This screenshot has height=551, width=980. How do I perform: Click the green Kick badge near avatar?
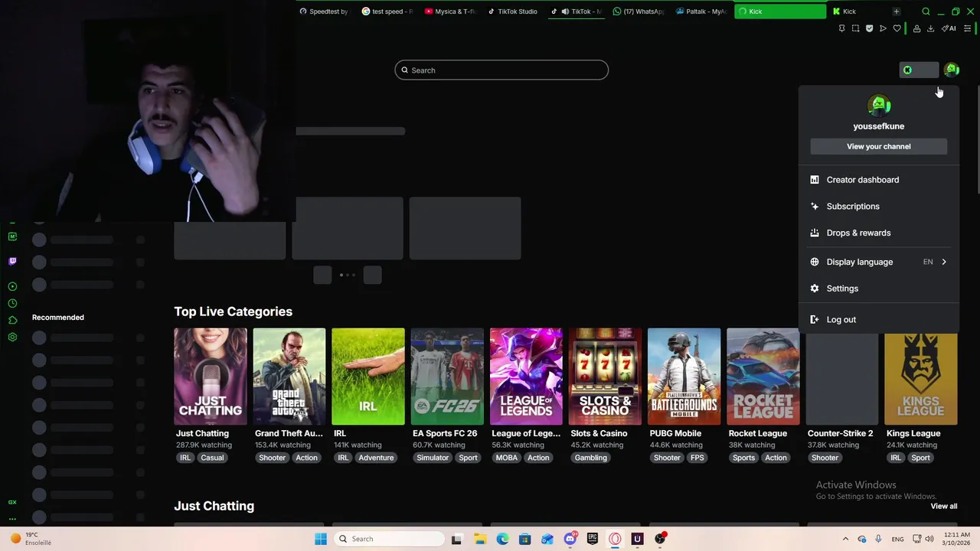907,70
